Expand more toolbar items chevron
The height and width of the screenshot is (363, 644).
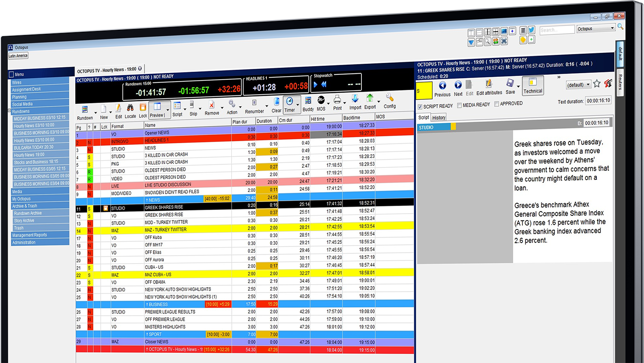tap(559, 77)
